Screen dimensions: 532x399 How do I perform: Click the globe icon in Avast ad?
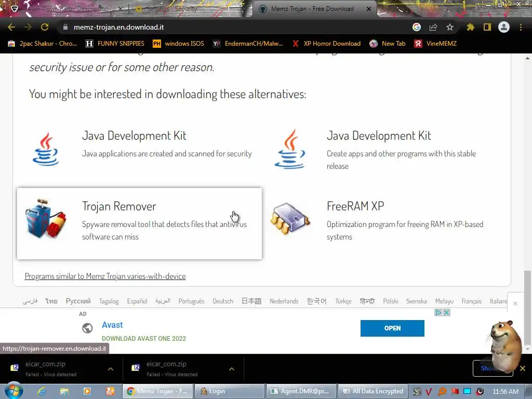click(x=87, y=328)
